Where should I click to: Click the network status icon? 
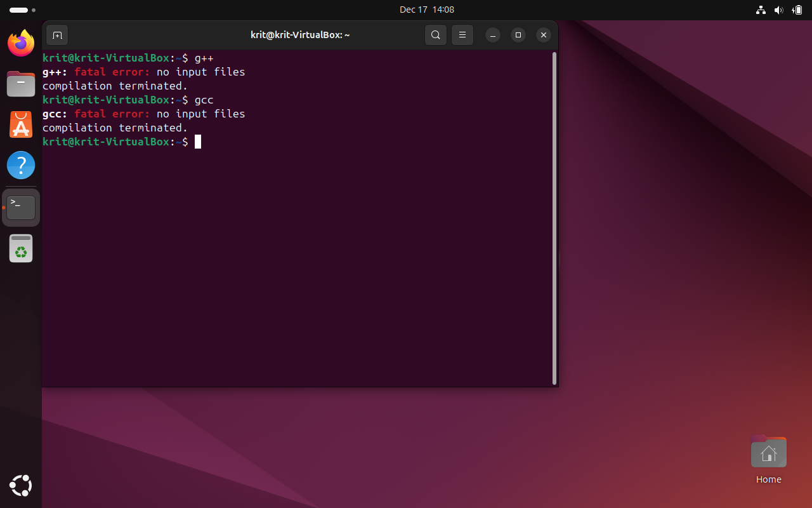(x=761, y=10)
